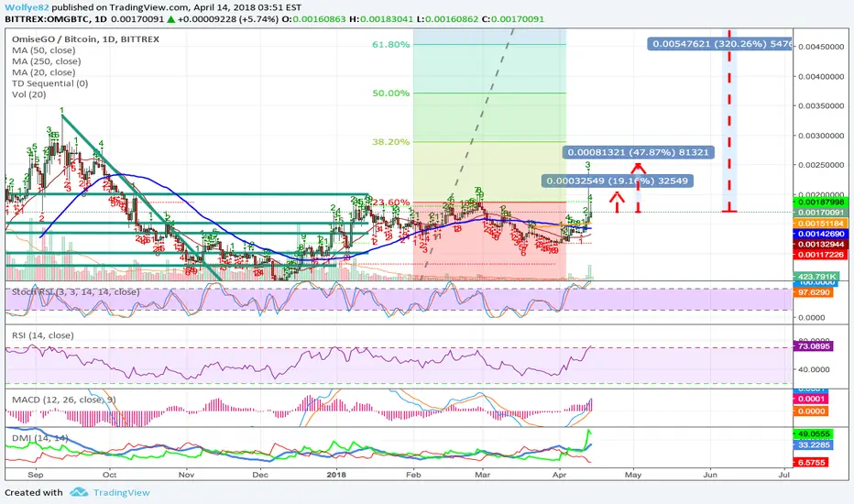Open the TradingView link beside Created with
Screen dimensions: 854x504
click(121, 493)
